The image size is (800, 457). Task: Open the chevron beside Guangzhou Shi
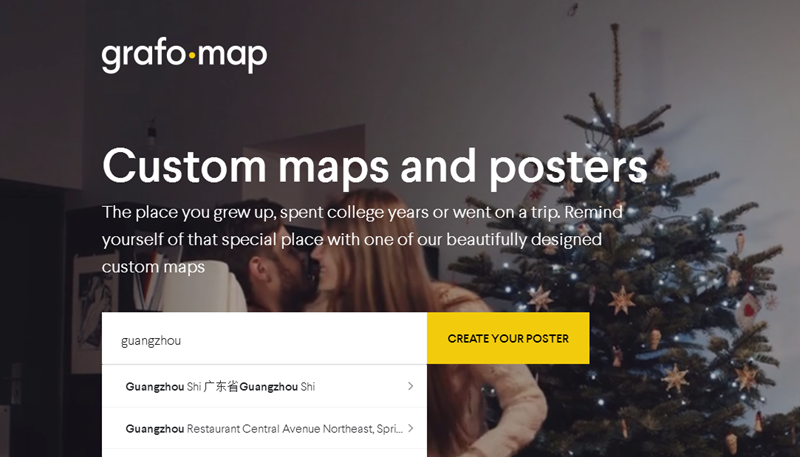(x=410, y=386)
